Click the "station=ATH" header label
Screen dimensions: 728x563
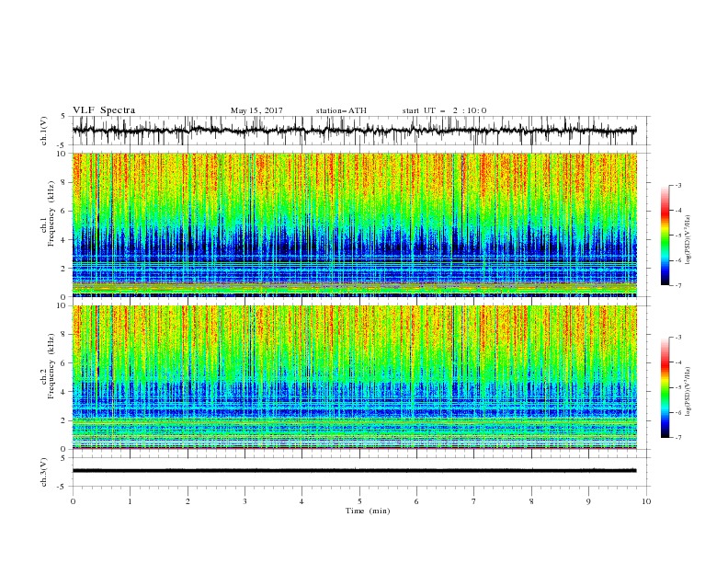click(341, 110)
